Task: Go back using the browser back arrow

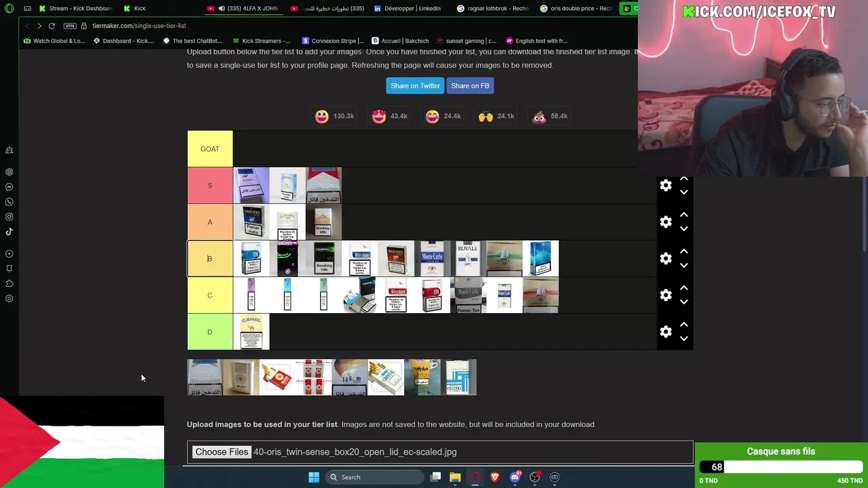Action: tap(27, 26)
